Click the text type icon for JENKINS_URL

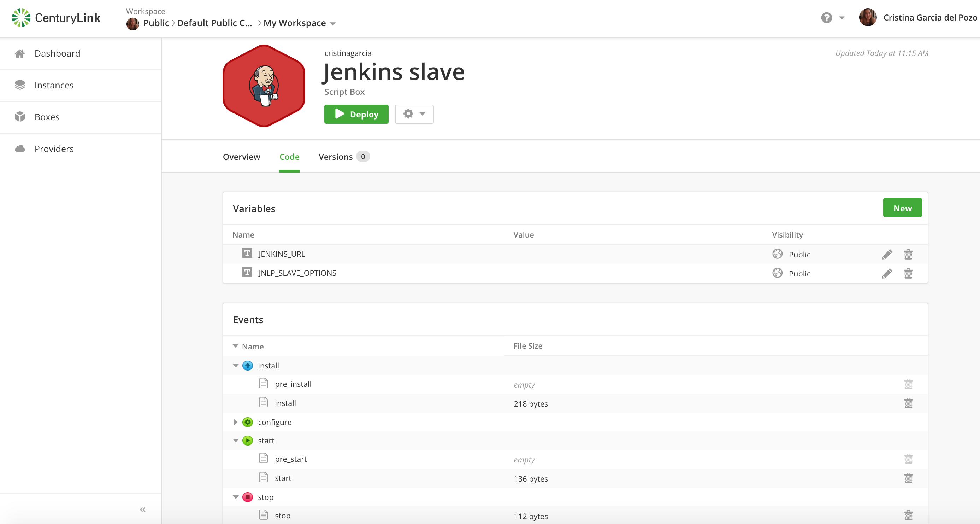[247, 253]
